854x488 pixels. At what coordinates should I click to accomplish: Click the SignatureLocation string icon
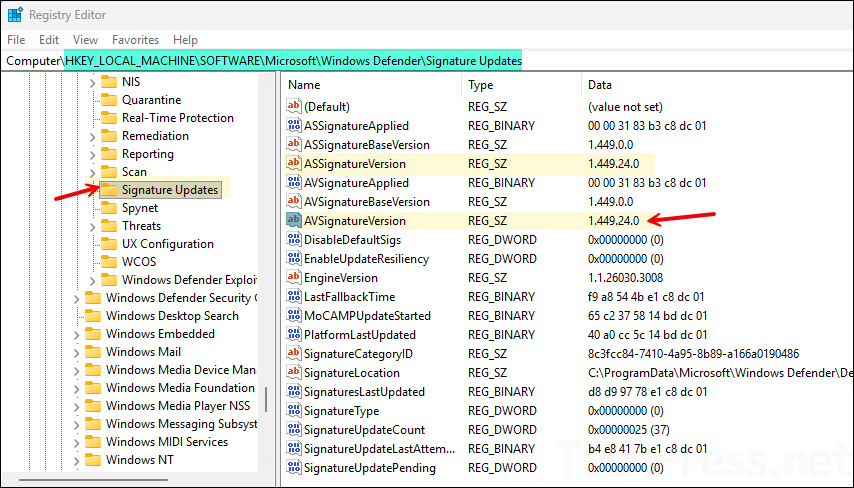click(x=294, y=373)
